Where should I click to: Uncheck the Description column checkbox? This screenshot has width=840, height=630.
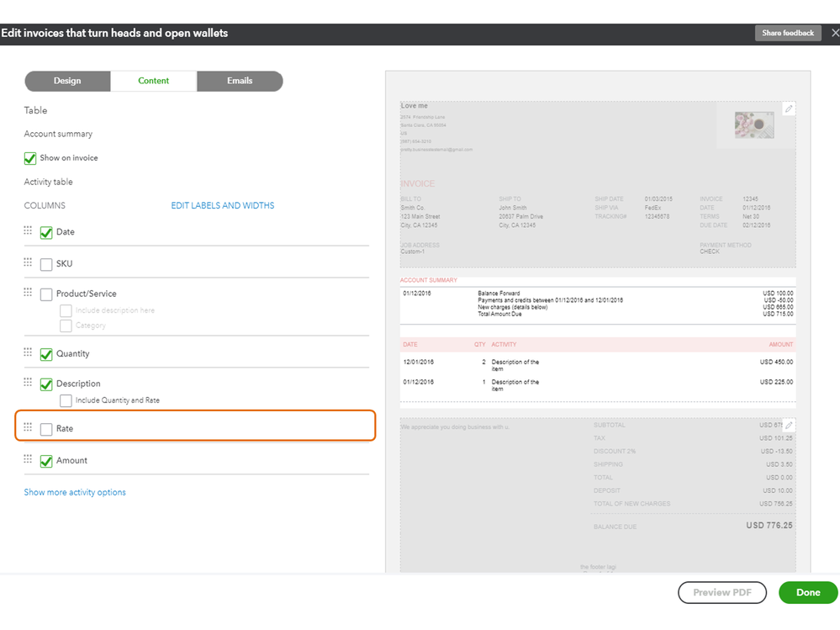coord(46,384)
